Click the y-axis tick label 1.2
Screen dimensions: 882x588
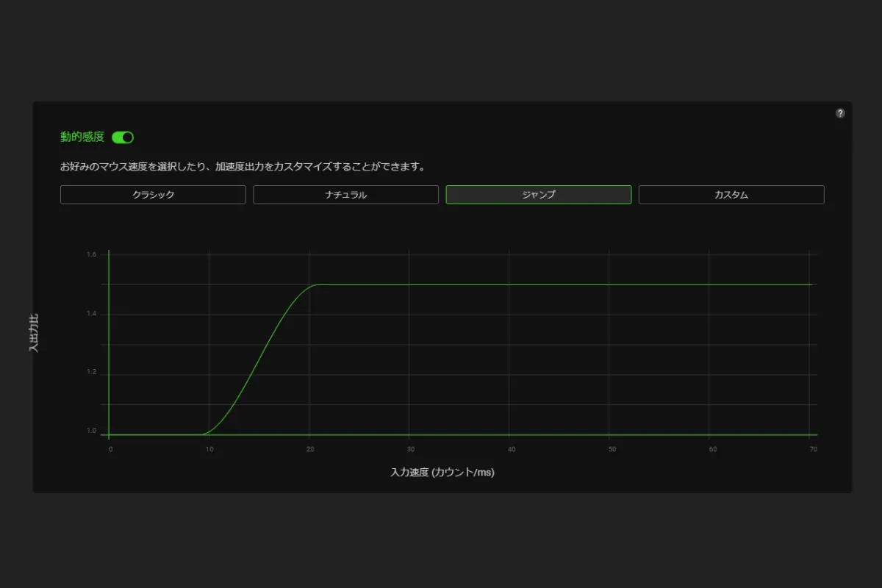[x=91, y=373]
